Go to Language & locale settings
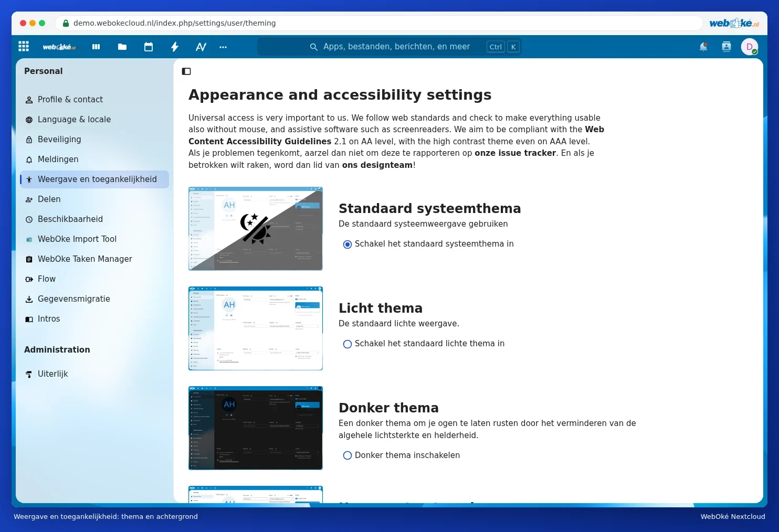The image size is (779, 532). pos(94,119)
